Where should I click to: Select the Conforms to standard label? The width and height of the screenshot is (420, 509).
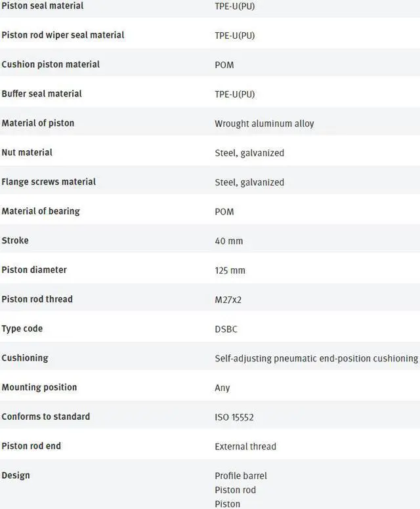click(x=46, y=417)
